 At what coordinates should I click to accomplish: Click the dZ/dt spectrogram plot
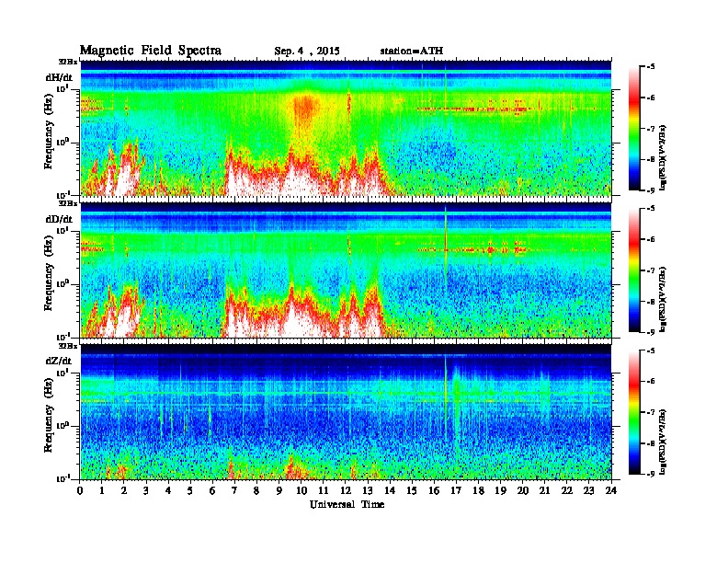346,411
